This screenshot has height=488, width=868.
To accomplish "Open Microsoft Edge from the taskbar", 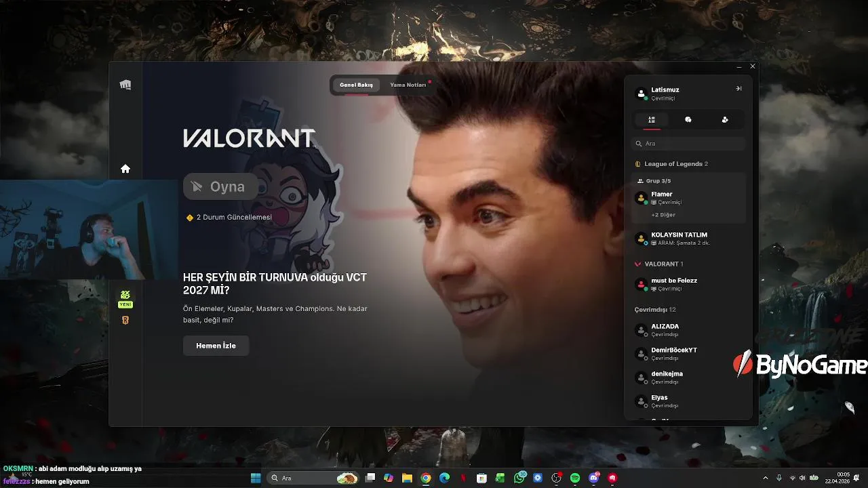I will pyautogui.click(x=444, y=478).
